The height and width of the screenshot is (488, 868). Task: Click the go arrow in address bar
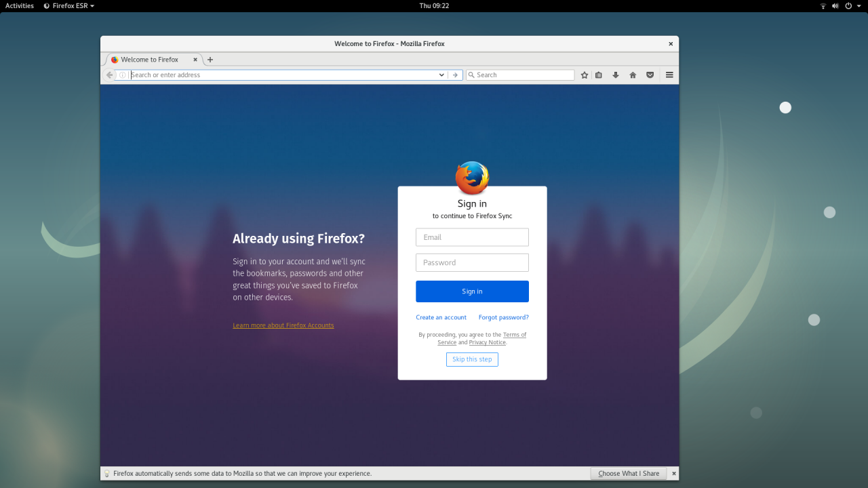point(456,75)
